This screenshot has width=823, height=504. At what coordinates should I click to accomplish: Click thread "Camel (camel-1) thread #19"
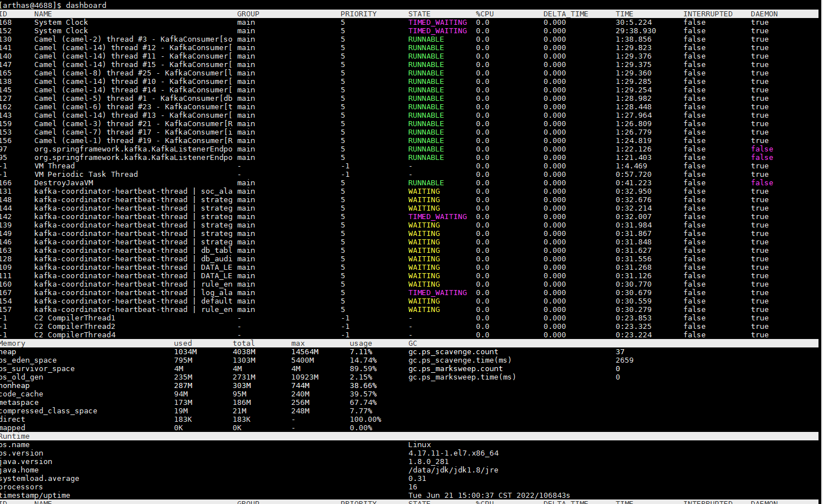click(92, 141)
